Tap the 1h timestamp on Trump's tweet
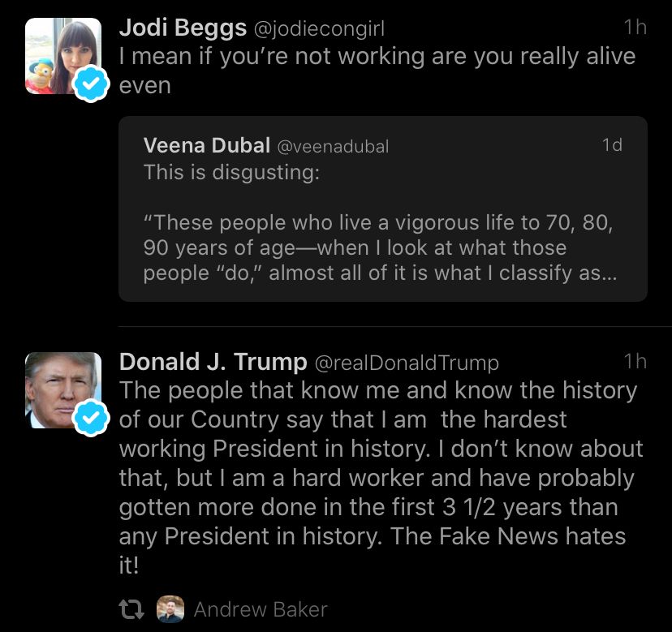The height and width of the screenshot is (632, 672). coord(635,361)
